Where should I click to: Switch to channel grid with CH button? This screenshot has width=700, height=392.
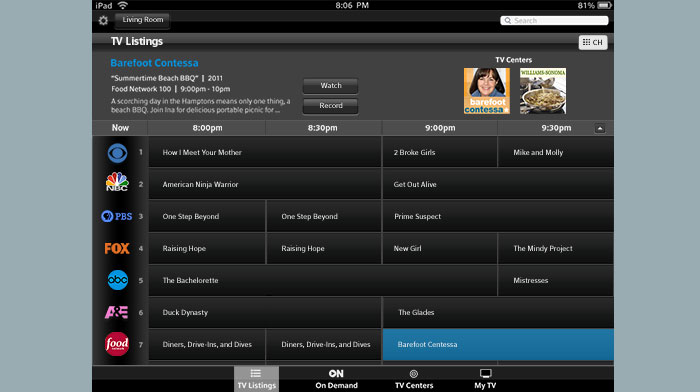pyautogui.click(x=593, y=42)
